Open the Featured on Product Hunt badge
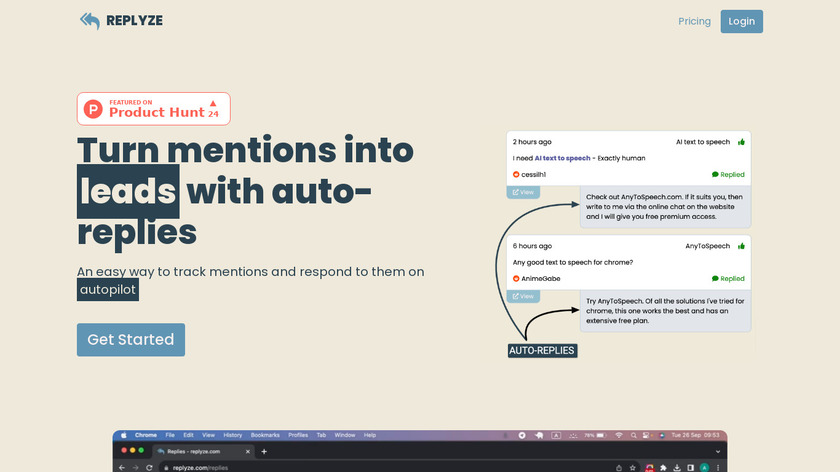840x472 pixels. (154, 109)
